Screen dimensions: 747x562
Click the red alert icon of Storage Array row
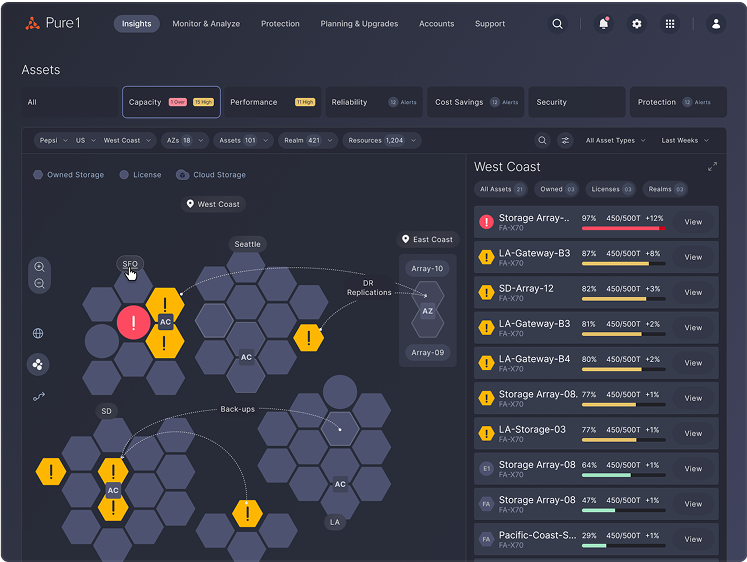tap(486, 222)
